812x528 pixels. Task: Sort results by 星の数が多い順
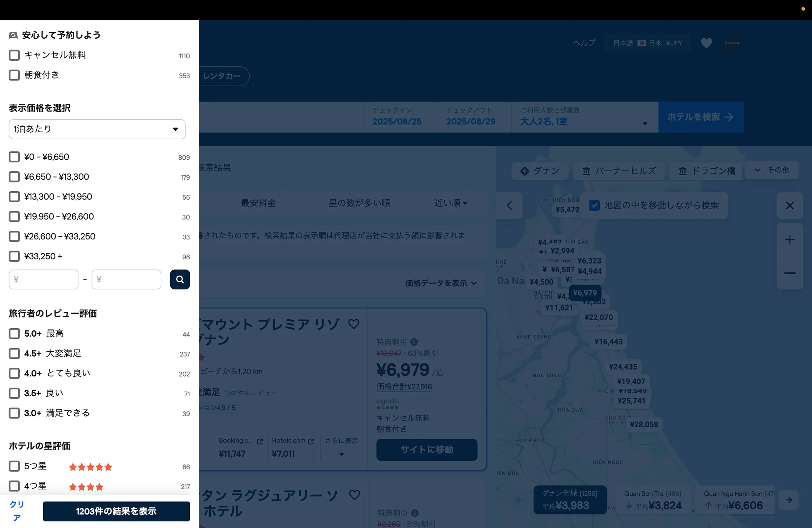[359, 203]
